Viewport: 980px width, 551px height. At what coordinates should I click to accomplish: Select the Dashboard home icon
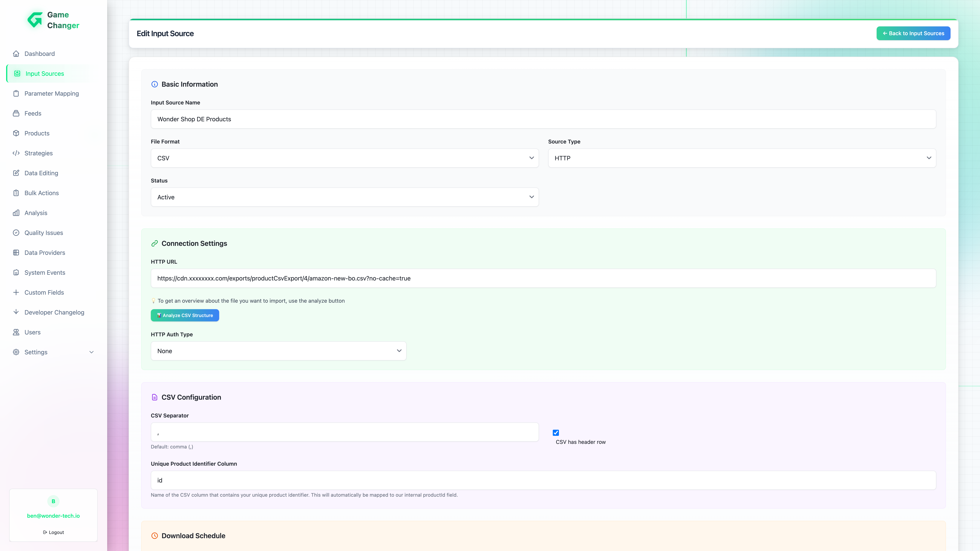tap(16, 54)
